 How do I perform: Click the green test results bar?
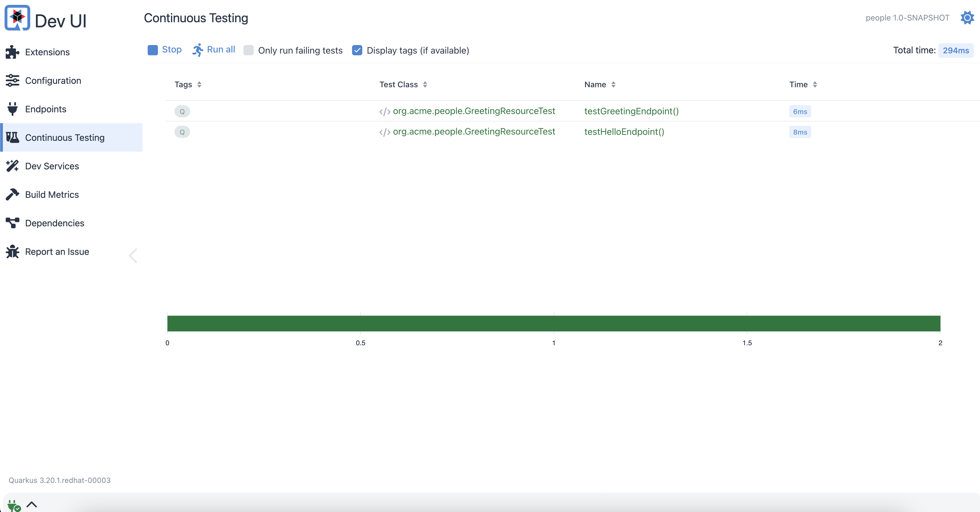pos(554,323)
